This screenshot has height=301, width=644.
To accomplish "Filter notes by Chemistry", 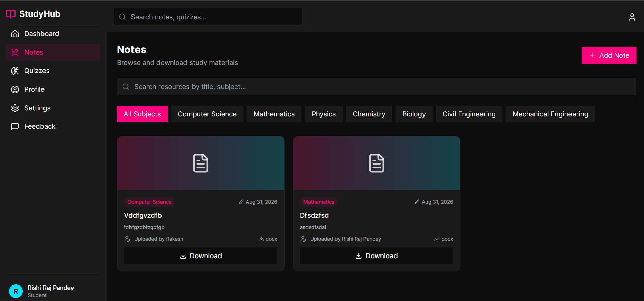I will 369,114.
